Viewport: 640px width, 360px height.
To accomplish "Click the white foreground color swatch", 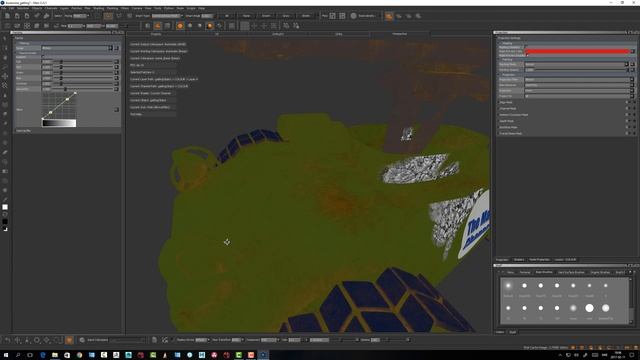I will tap(5, 207).
